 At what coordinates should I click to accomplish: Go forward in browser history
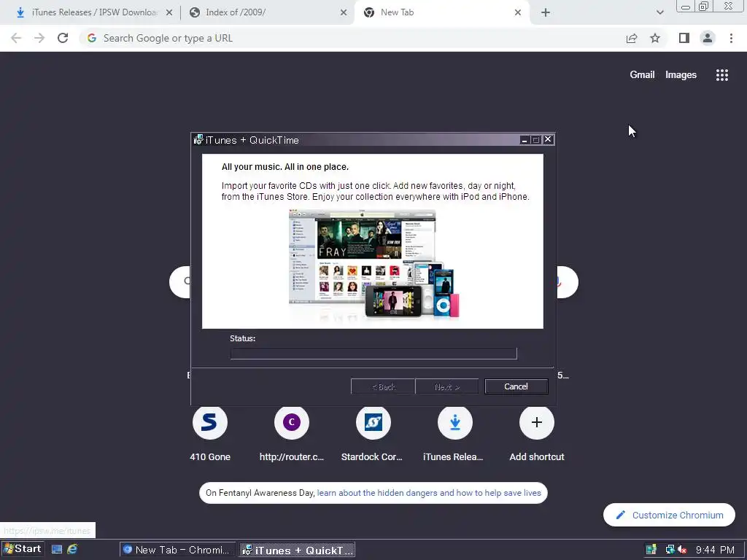(39, 38)
